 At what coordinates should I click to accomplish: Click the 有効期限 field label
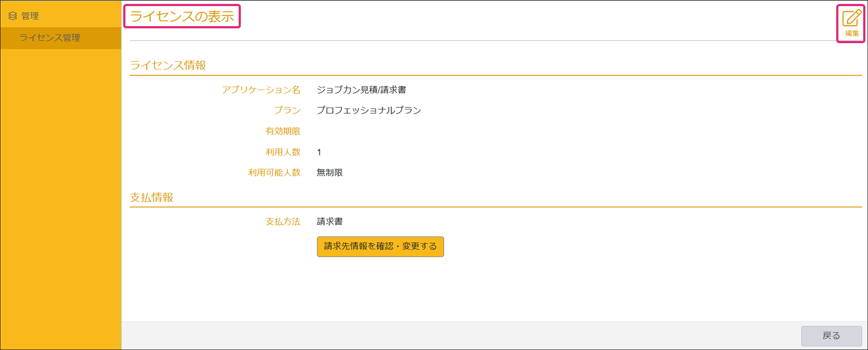pyautogui.click(x=283, y=131)
